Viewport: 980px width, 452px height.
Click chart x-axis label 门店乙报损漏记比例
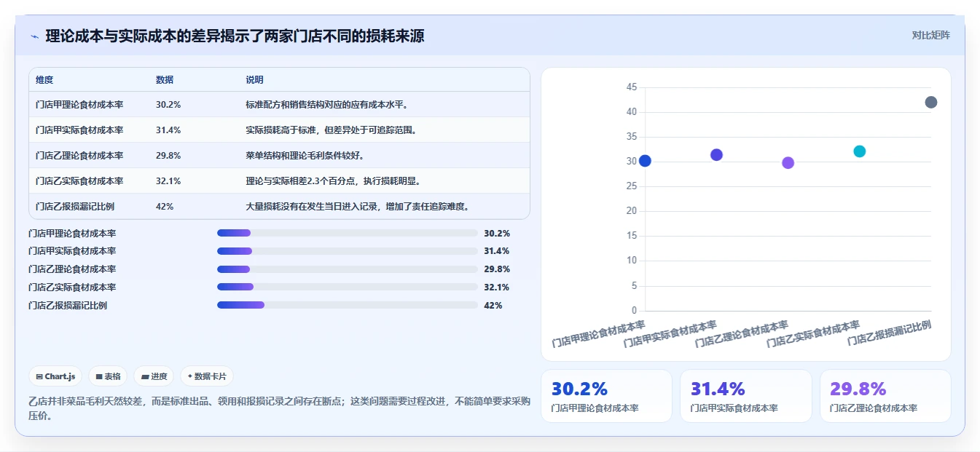coord(889,333)
